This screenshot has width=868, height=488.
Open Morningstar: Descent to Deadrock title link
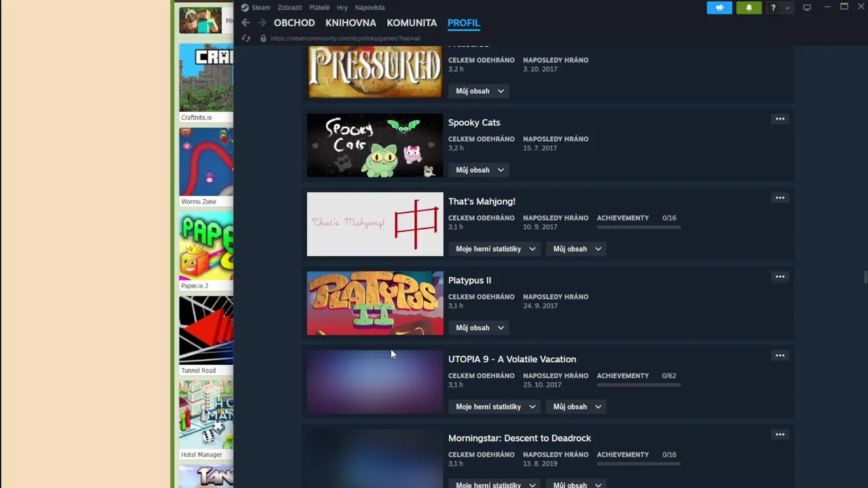[519, 439]
